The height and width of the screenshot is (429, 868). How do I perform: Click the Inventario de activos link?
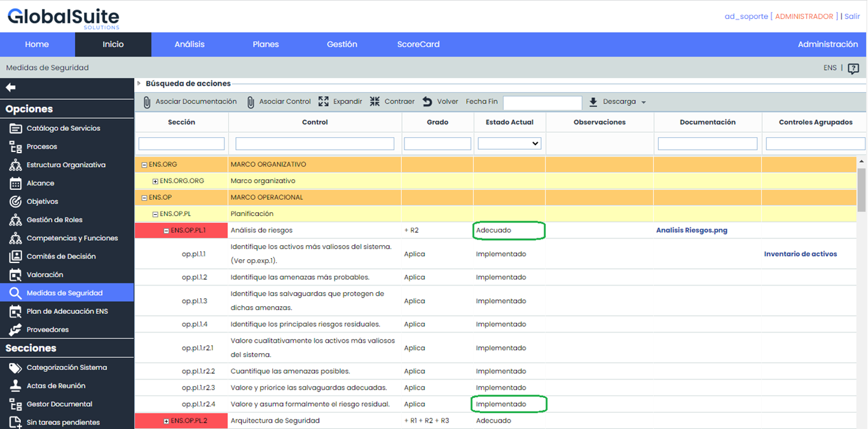(800, 254)
